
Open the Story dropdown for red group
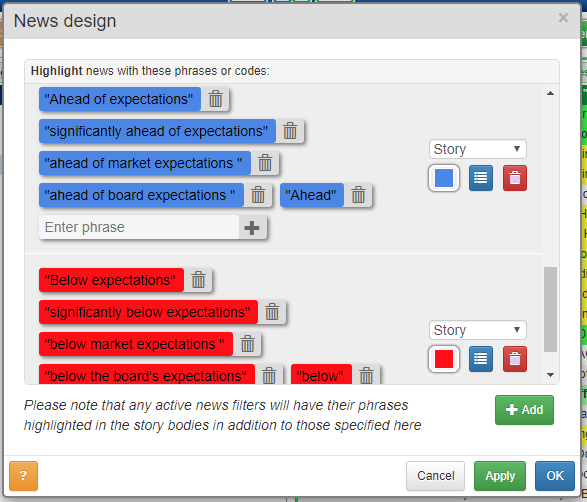478,330
